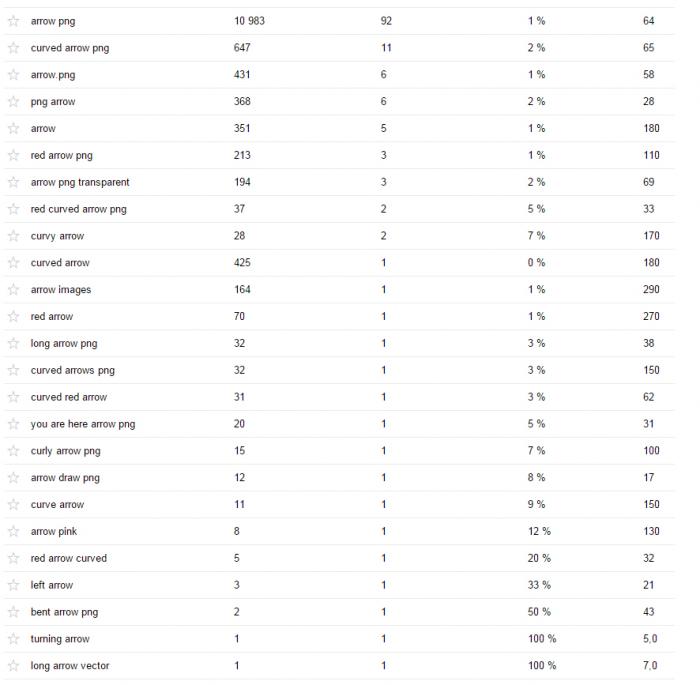Image resolution: width=700 pixels, height=685 pixels.
Task: Mark "arrow png transparent" with star
Action: (x=13, y=182)
